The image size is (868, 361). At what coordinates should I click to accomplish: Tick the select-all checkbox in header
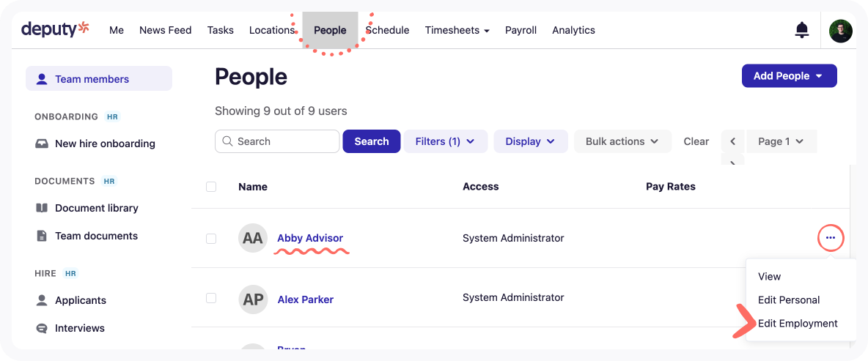[211, 187]
